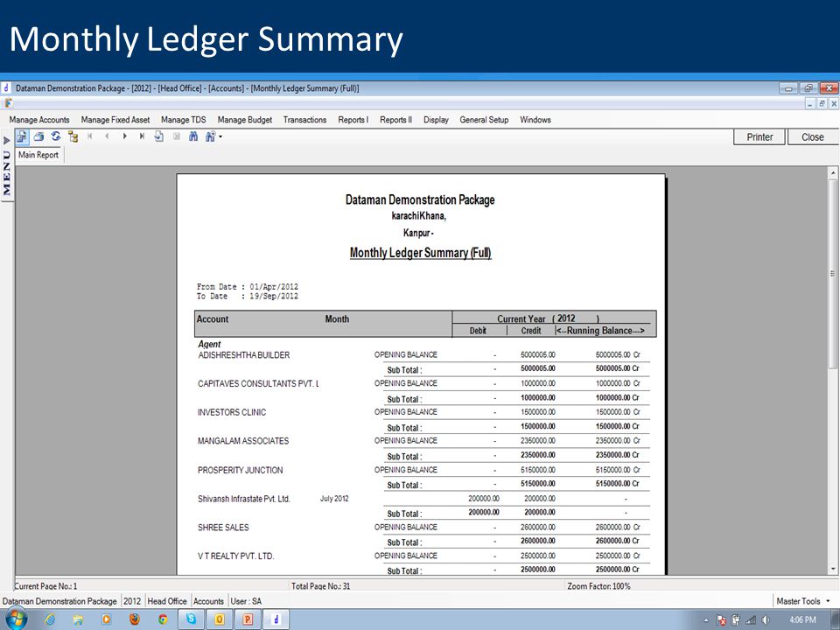Click the Agent group heading
The image size is (840, 630).
(x=209, y=345)
